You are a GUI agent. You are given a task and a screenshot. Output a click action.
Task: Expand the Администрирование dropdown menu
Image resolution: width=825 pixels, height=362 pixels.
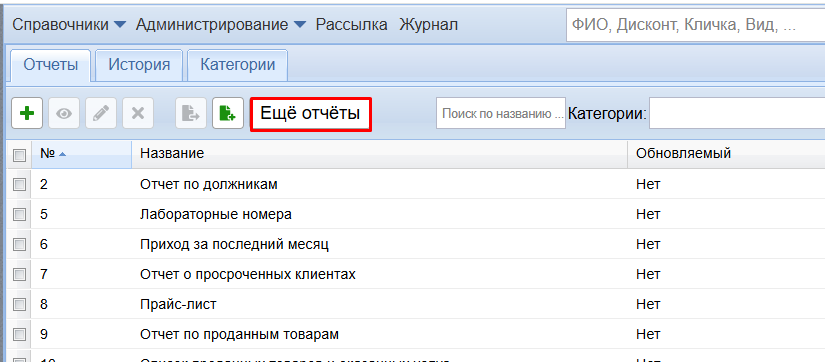tap(221, 25)
